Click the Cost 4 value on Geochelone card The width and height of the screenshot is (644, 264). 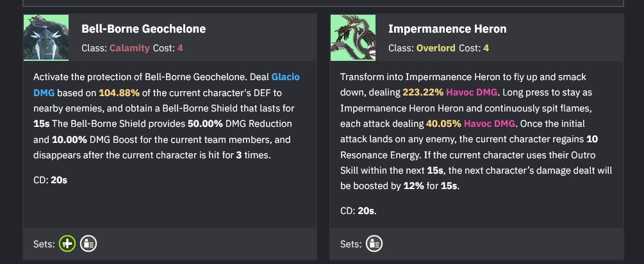point(180,48)
